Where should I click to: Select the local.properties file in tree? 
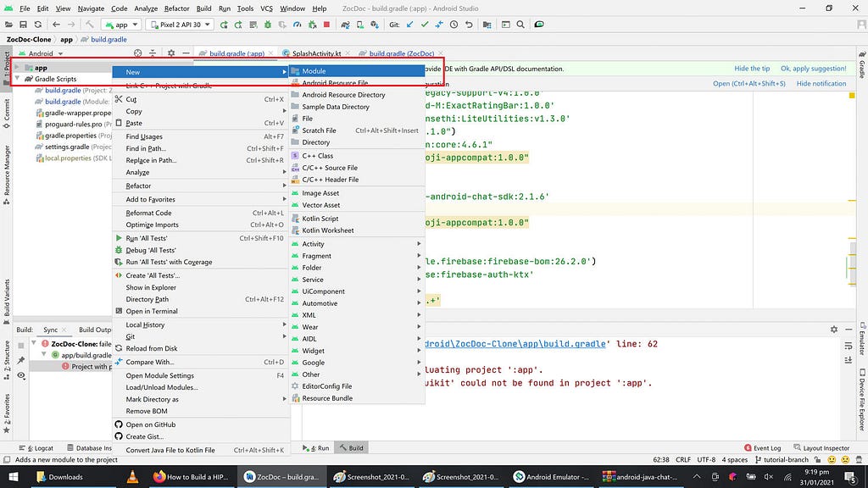click(68, 158)
